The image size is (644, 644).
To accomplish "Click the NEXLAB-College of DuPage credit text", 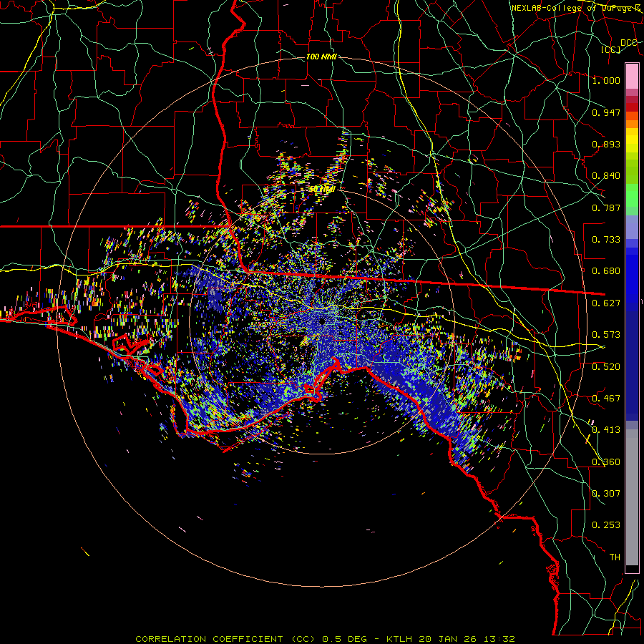I will click(577, 8).
